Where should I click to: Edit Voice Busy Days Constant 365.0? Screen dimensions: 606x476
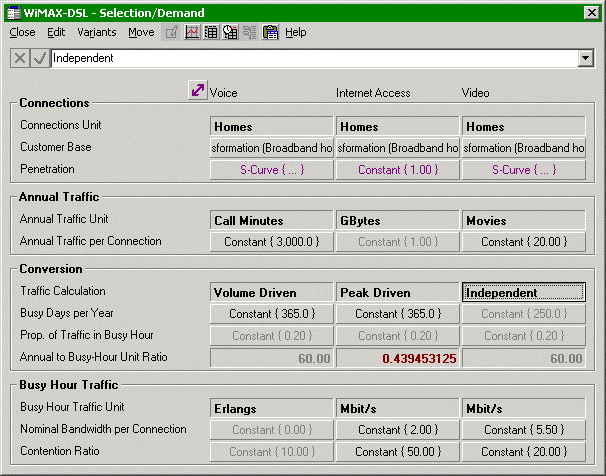271,314
